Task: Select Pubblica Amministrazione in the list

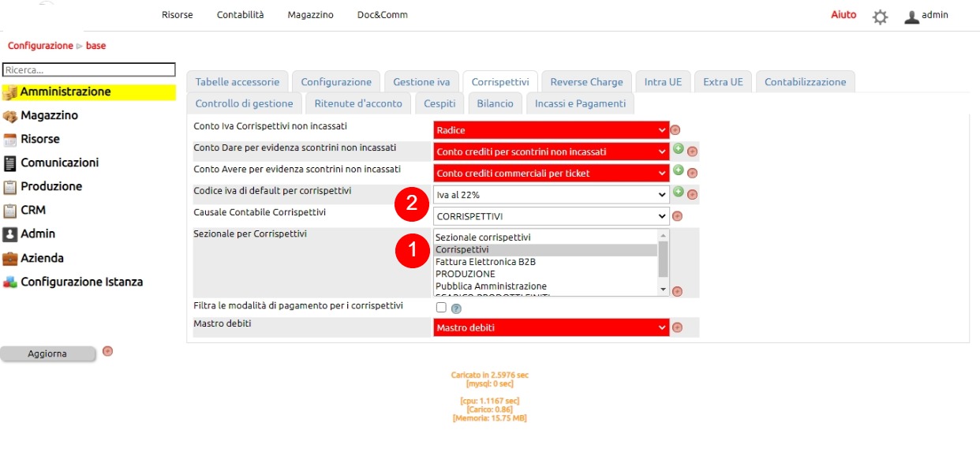Action: tap(546, 286)
